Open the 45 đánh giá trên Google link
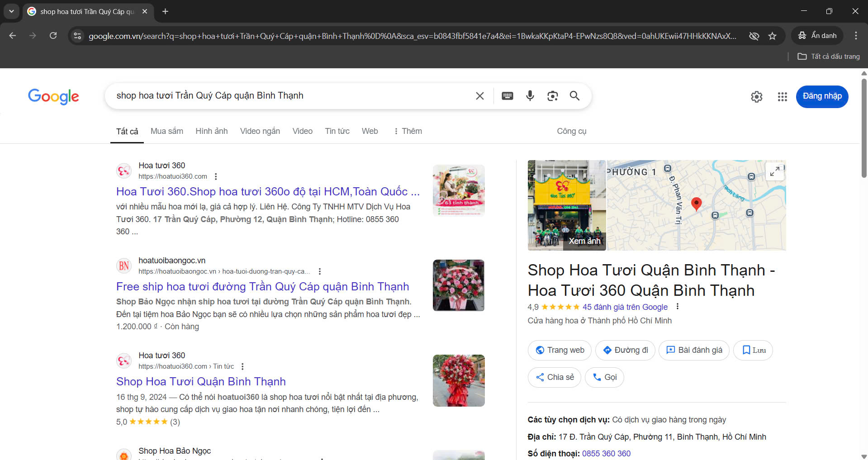The width and height of the screenshot is (868, 460). click(x=625, y=307)
